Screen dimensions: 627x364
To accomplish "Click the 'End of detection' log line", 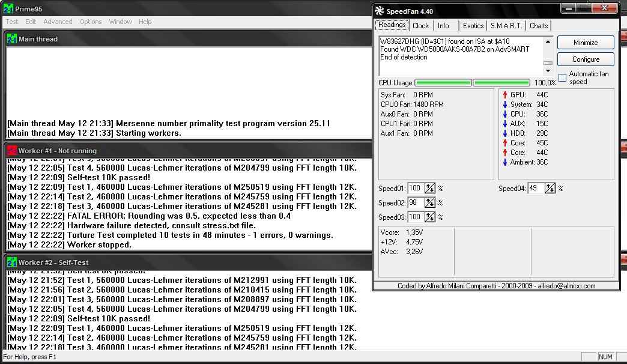I will [404, 57].
